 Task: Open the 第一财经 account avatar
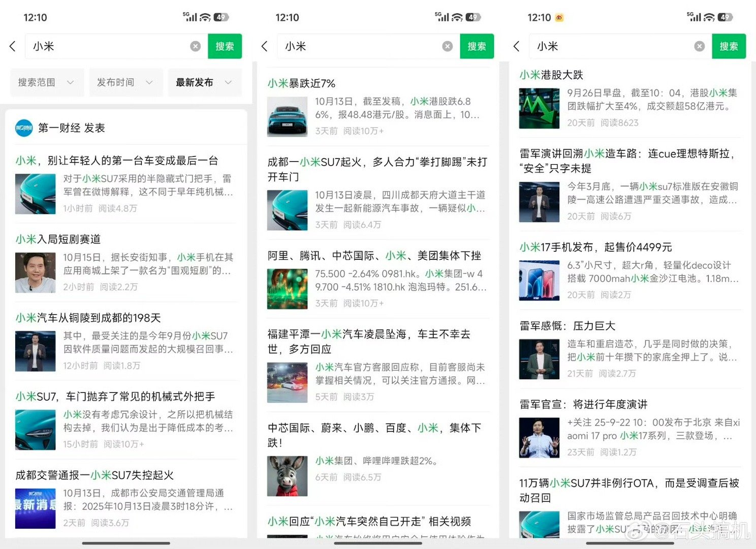coord(24,128)
